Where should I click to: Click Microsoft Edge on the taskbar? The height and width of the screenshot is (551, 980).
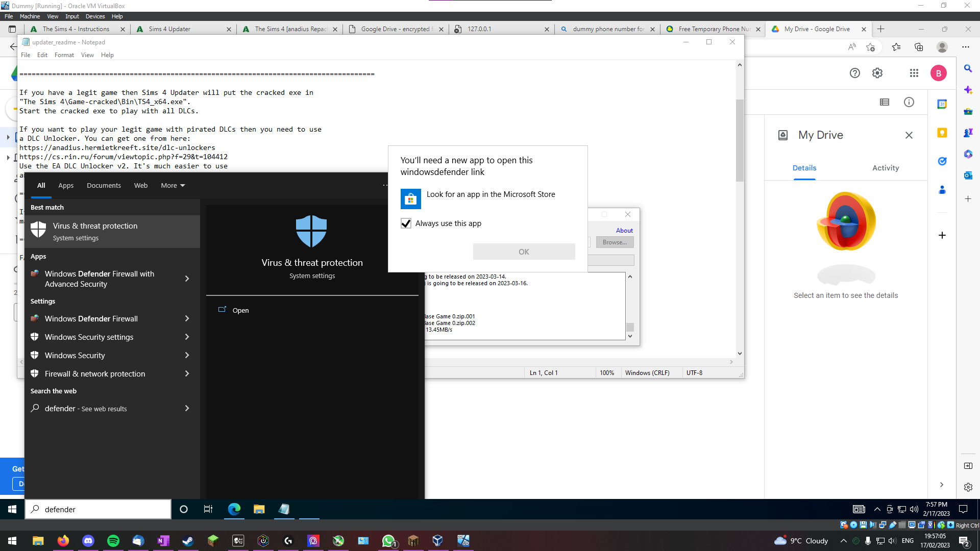[234, 509]
